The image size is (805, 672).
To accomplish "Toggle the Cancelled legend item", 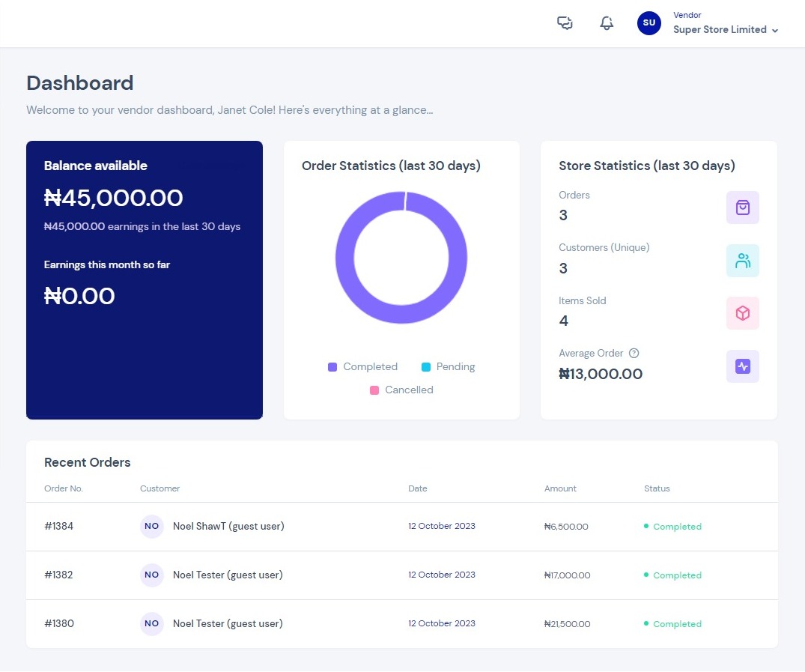I will 401,390.
